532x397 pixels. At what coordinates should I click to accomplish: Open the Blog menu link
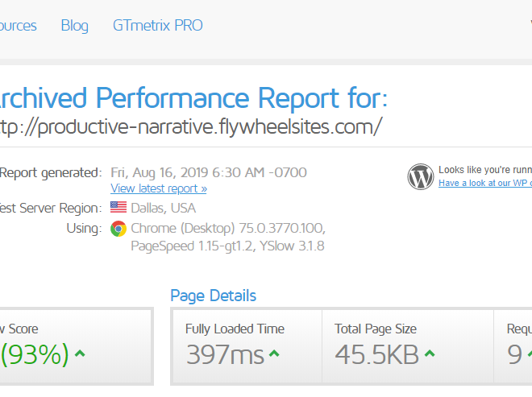(x=75, y=26)
